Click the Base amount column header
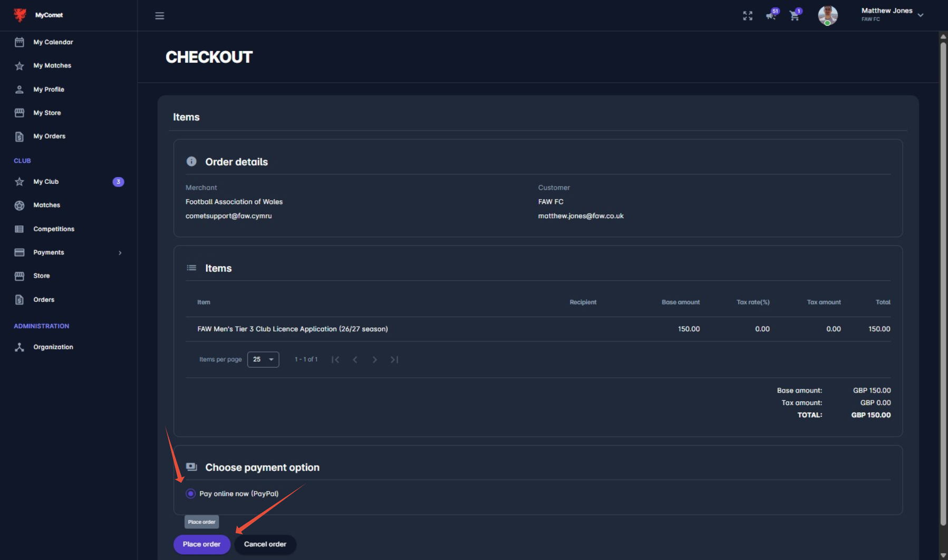The height and width of the screenshot is (560, 948). [x=681, y=302]
